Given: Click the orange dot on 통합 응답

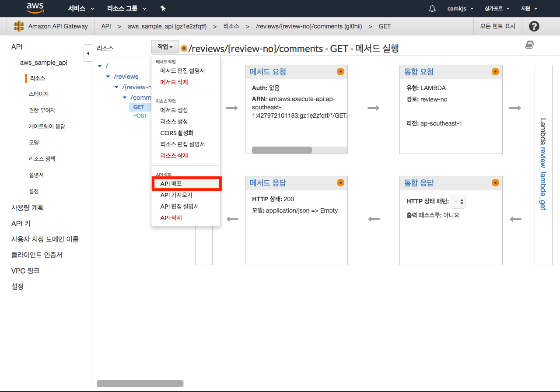Looking at the screenshot, I should pyautogui.click(x=495, y=183).
